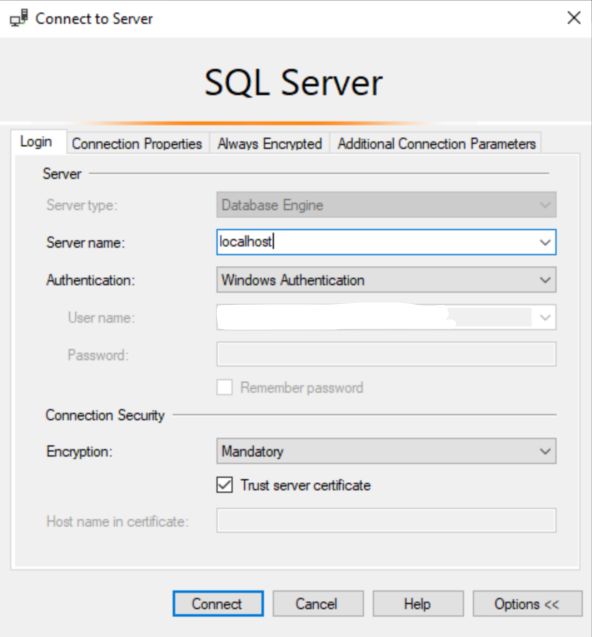Expand the Server name dropdown arrow

[545, 243]
